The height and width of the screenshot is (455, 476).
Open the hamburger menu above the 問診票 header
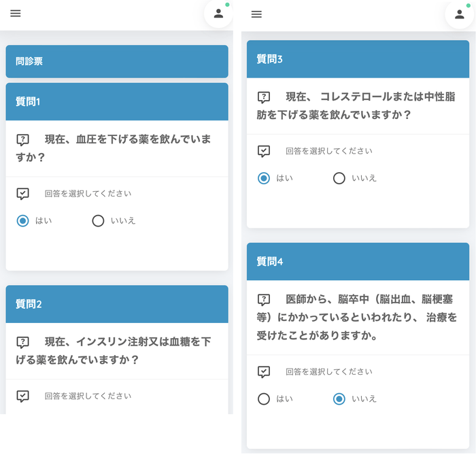click(x=16, y=14)
